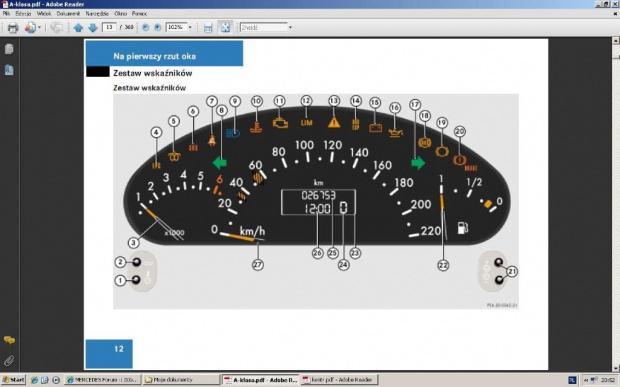
Task: Expand the 102% zoom level dropdown
Action: pos(190,27)
